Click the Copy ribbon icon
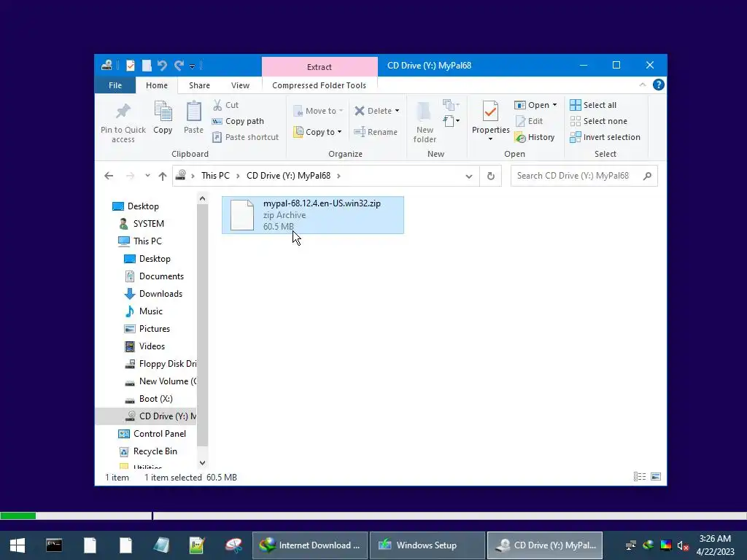The height and width of the screenshot is (560, 747). click(163, 111)
